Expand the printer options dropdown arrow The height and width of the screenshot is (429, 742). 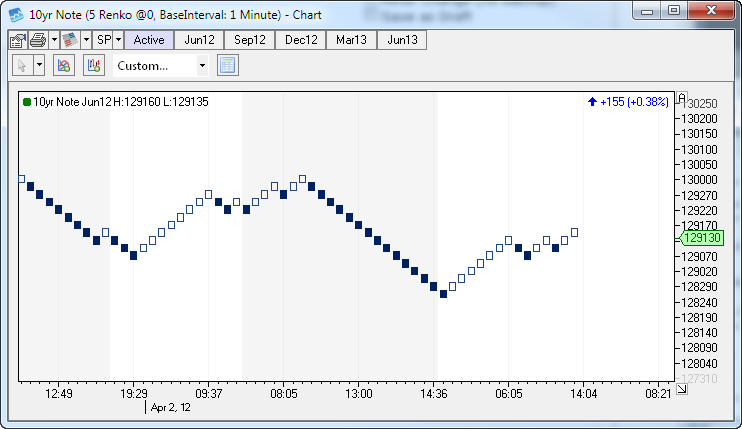54,40
